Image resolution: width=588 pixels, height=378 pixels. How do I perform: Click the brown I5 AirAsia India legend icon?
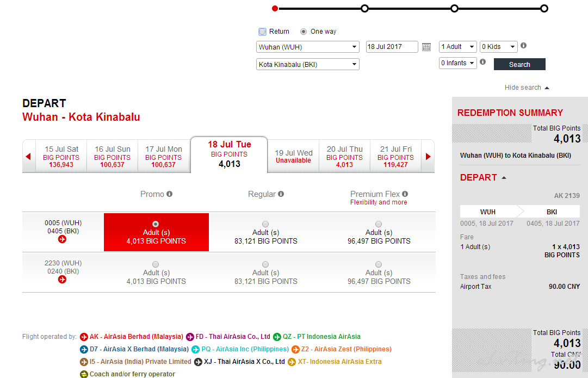84,362
